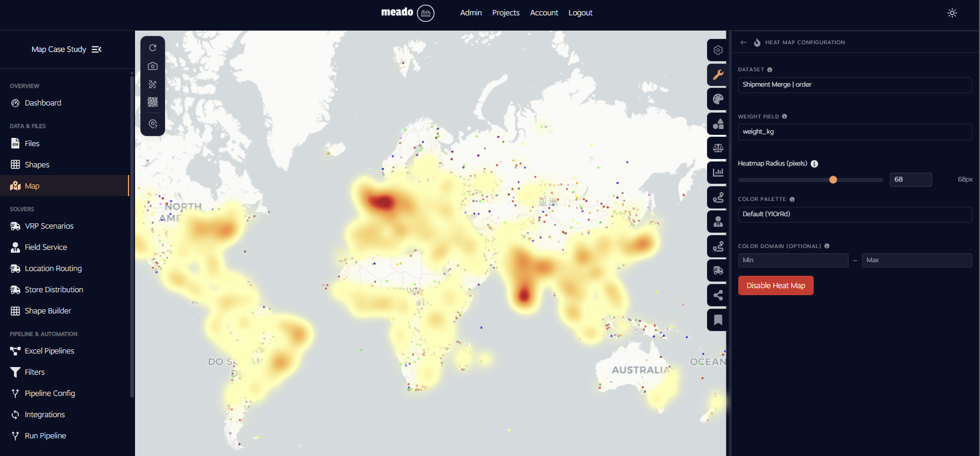Go to Projects in top navigation
The width and height of the screenshot is (980, 456).
point(506,13)
